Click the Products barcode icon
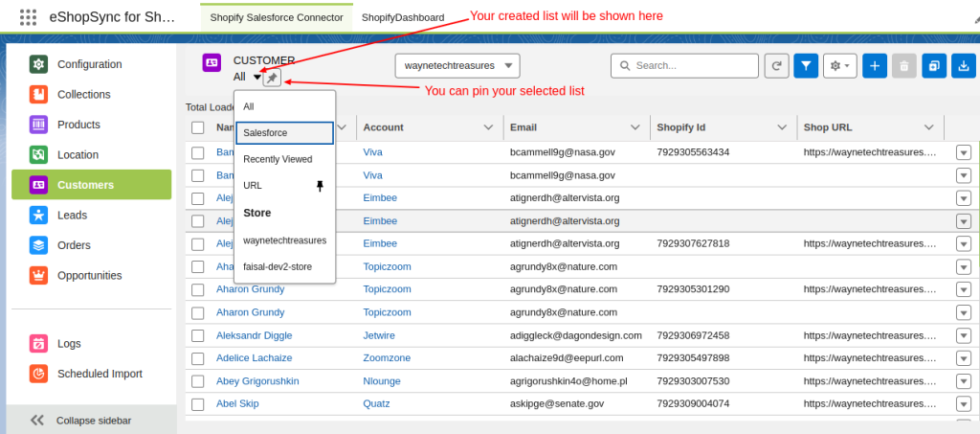Image resolution: width=980 pixels, height=434 pixels. click(x=38, y=125)
